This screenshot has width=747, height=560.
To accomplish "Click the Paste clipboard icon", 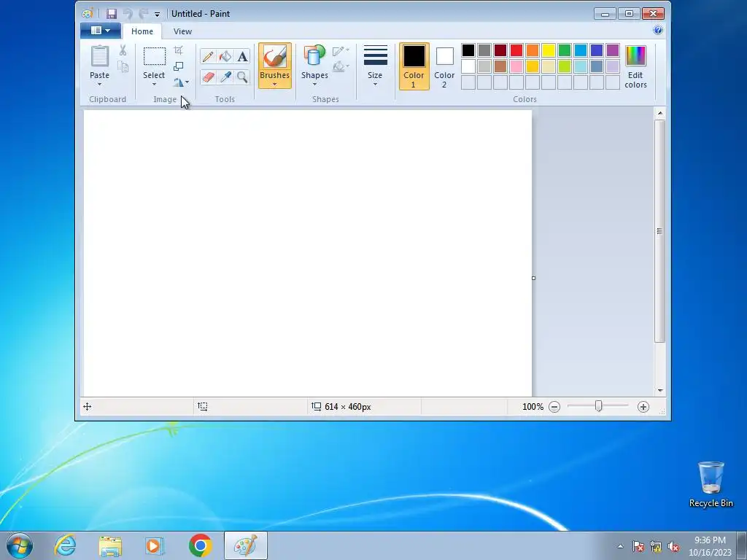I will (x=99, y=56).
